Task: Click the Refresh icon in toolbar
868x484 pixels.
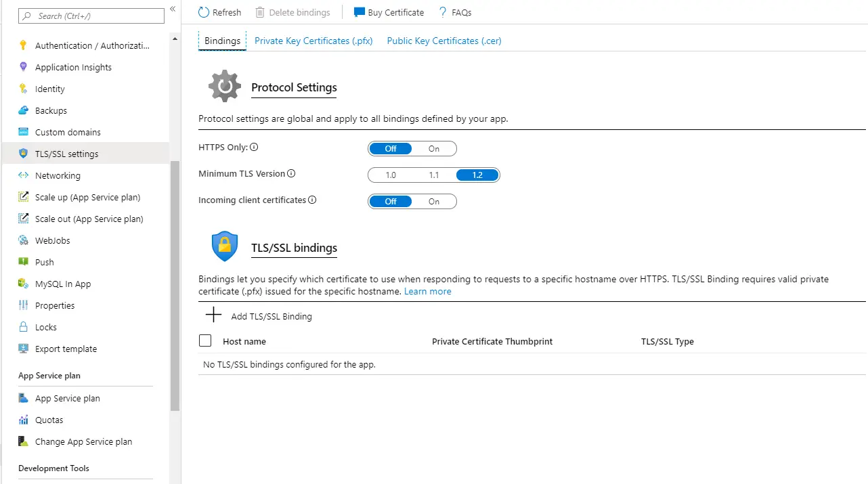Action: [x=204, y=12]
